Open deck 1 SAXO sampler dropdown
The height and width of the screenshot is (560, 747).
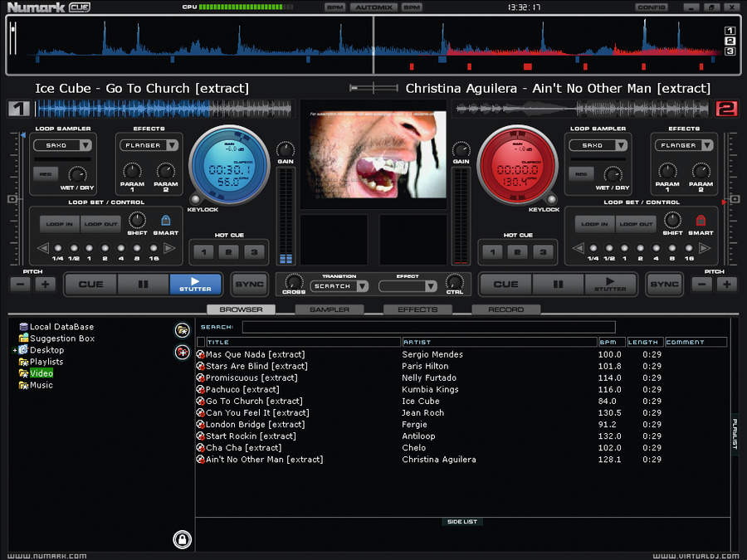pos(85,145)
